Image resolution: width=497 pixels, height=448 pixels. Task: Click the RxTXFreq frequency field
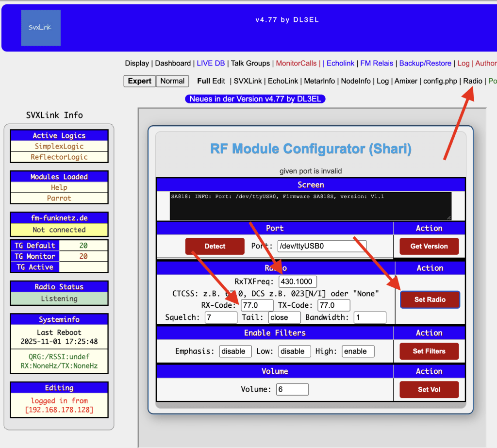click(x=298, y=282)
